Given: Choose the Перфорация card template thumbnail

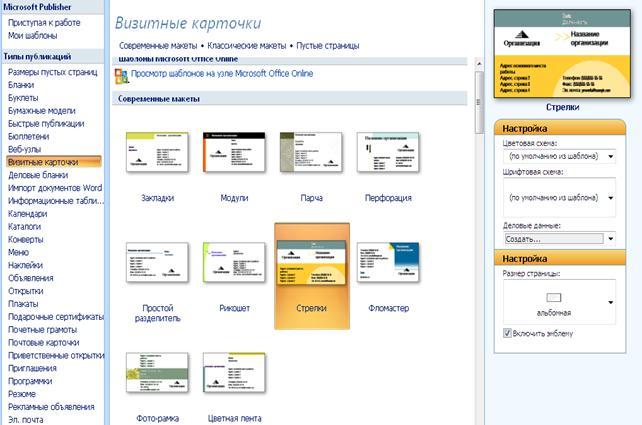Looking at the screenshot, I should 388,152.
